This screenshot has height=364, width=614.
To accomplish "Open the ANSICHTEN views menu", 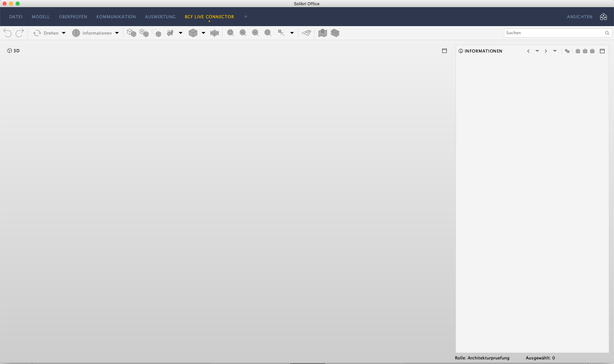I will click(580, 17).
